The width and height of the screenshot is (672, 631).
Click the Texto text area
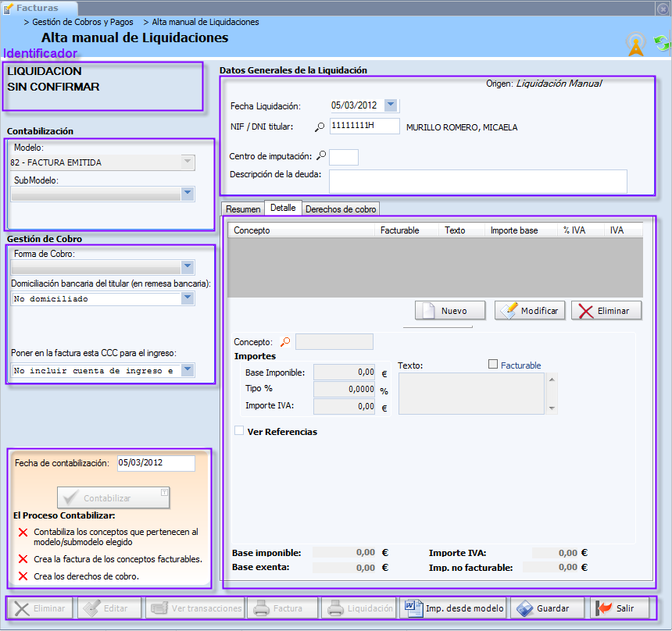tap(471, 394)
